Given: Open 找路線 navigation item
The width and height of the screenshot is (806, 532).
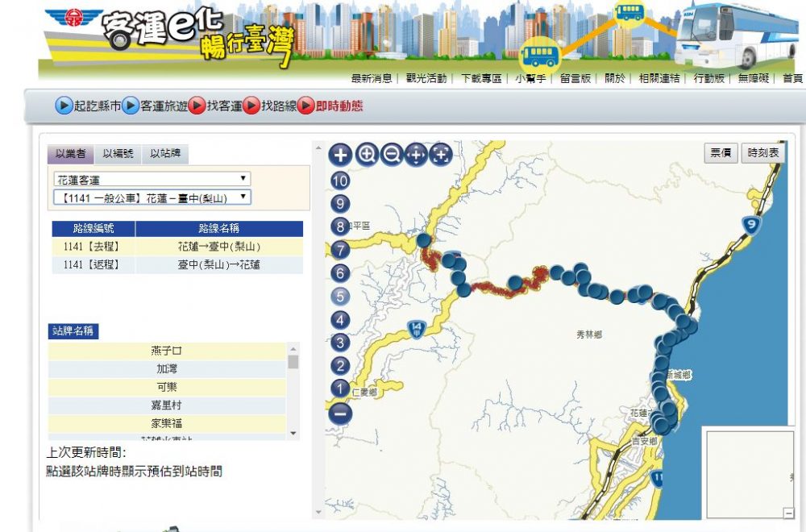Looking at the screenshot, I should (270, 106).
